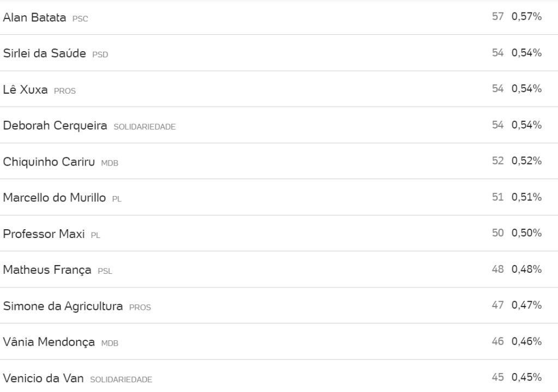Select the Sirlei da Saúde candidate name
The height and width of the screenshot is (392, 558).
[x=44, y=53]
